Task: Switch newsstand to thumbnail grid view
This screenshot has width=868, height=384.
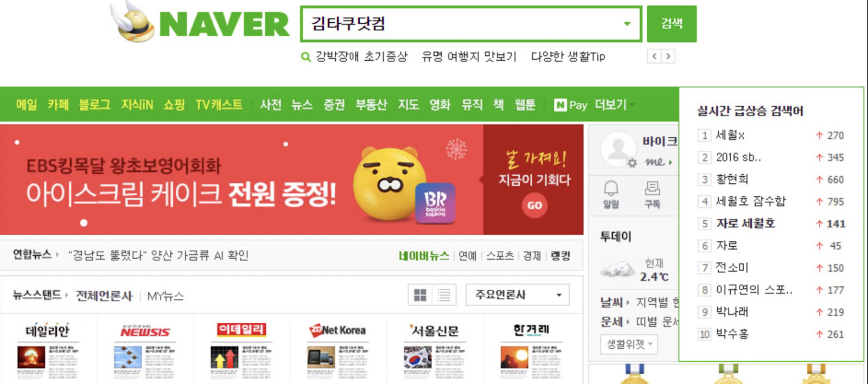Action: (420, 295)
